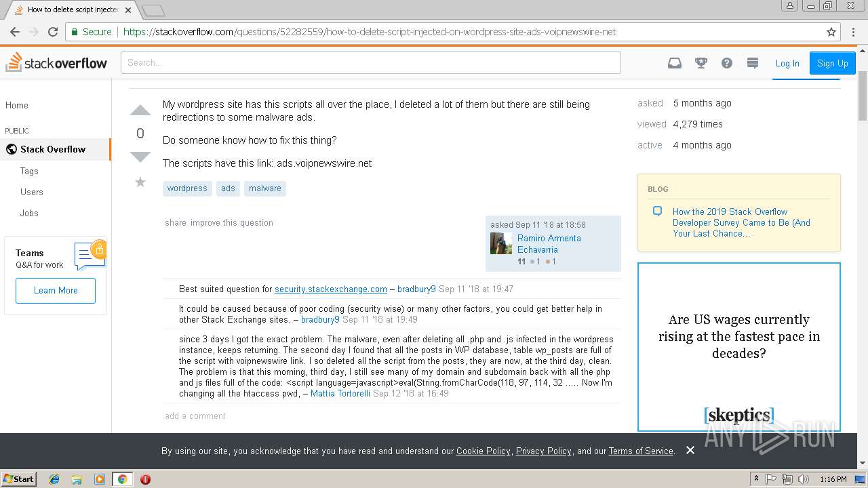This screenshot has height=488, width=868.
Task: Click the comment timestamp Sep 12 '18 at 16:49
Action: [411, 393]
